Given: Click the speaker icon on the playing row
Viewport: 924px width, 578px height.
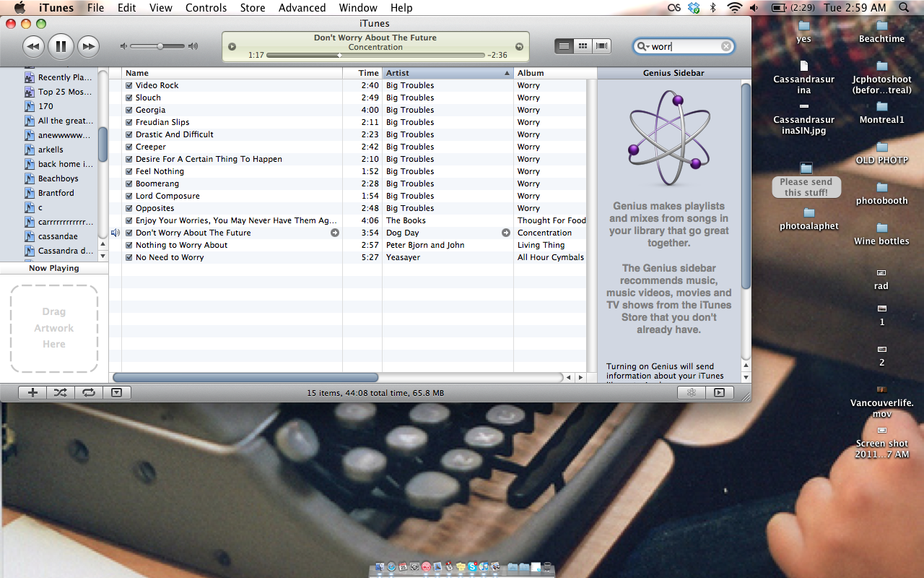Looking at the screenshot, I should coord(115,233).
